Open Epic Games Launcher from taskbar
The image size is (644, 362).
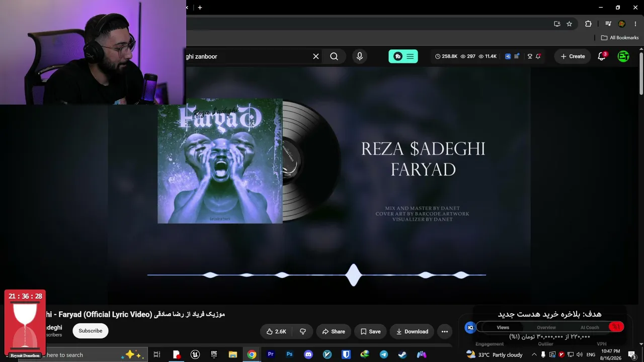coord(214,354)
